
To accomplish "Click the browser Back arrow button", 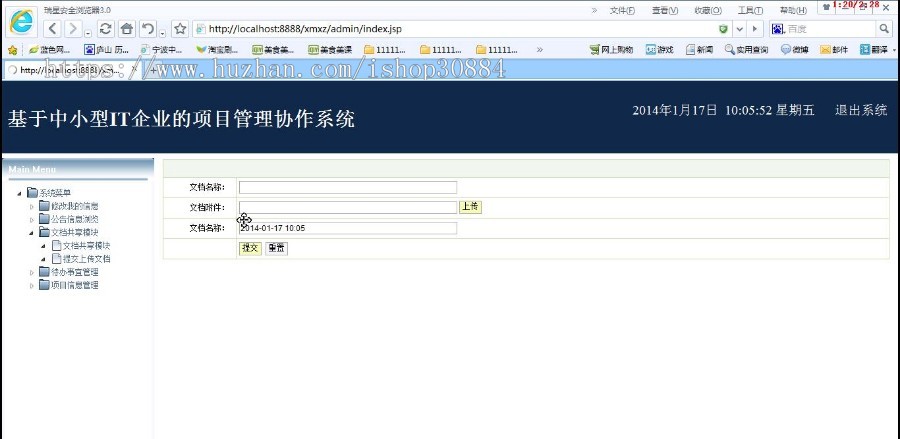I will coord(53,29).
